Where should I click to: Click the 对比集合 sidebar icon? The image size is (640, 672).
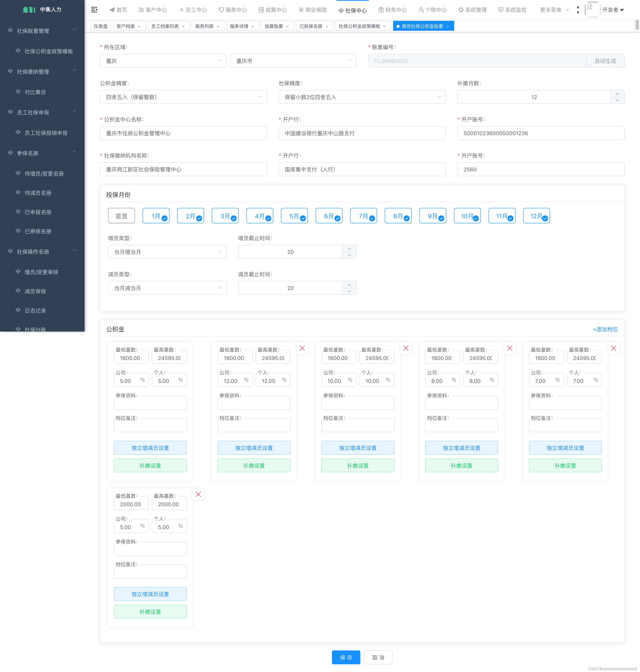pos(18,92)
